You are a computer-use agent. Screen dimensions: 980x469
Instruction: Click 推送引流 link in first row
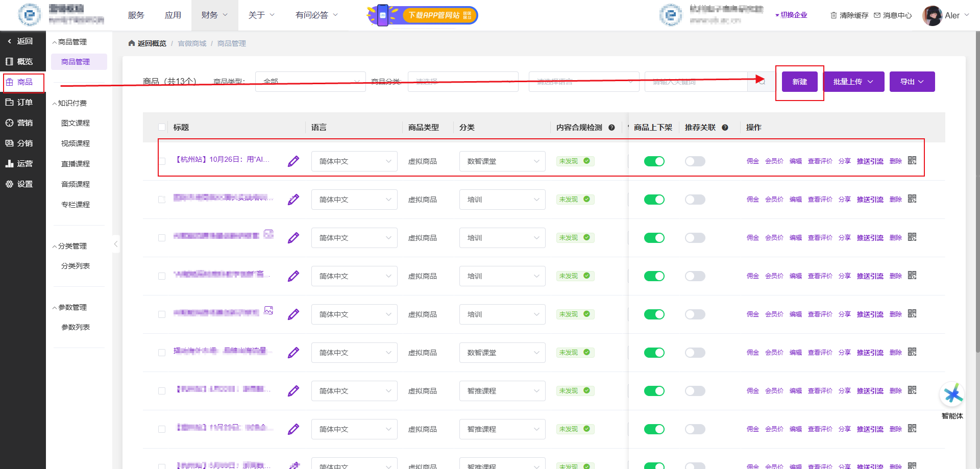[870, 161]
